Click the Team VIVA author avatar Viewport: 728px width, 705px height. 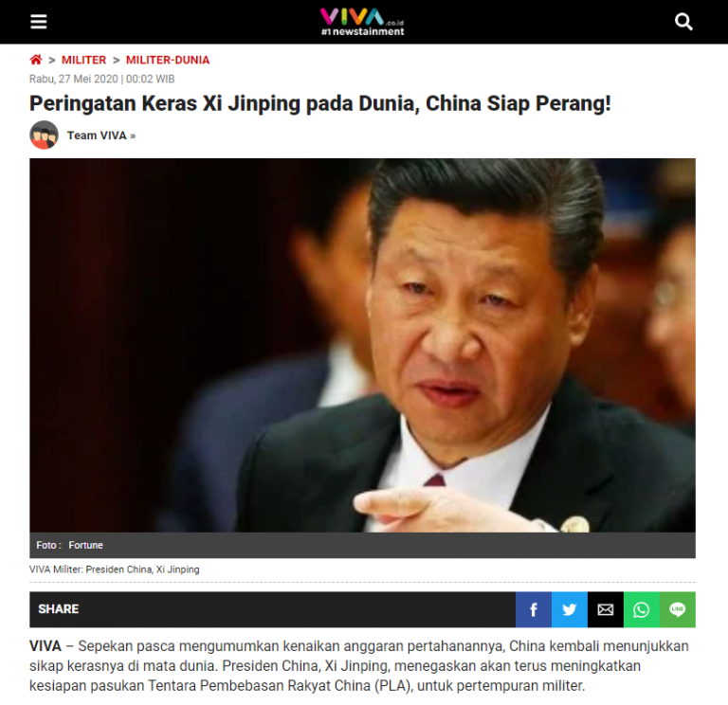pos(45,135)
